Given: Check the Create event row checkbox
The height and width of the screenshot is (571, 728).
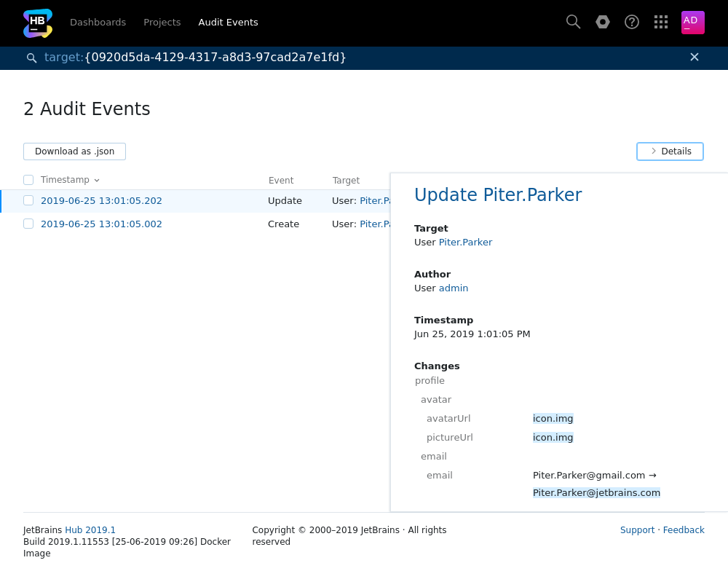Looking at the screenshot, I should (28, 224).
